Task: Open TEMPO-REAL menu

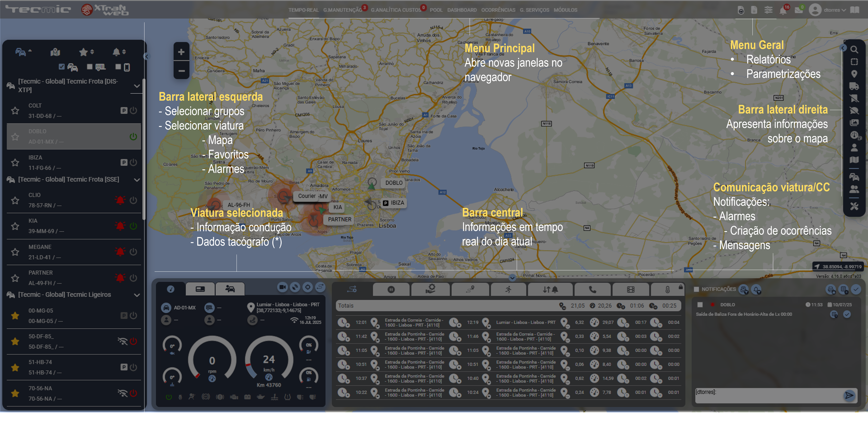Action: (x=303, y=10)
